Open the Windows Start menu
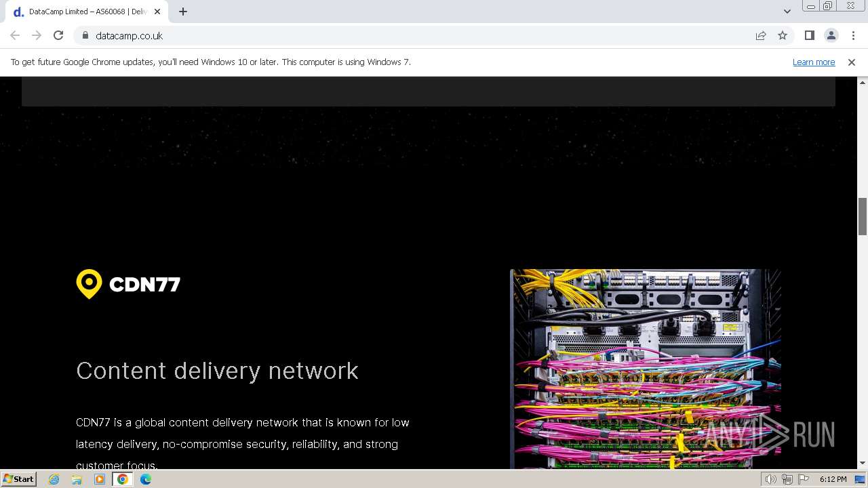868x488 pixels. coord(18,479)
